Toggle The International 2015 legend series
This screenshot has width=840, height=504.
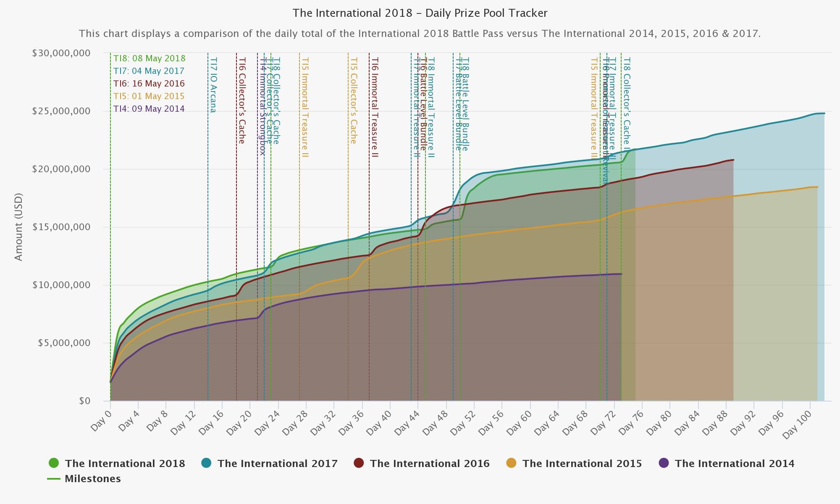pyautogui.click(x=574, y=463)
